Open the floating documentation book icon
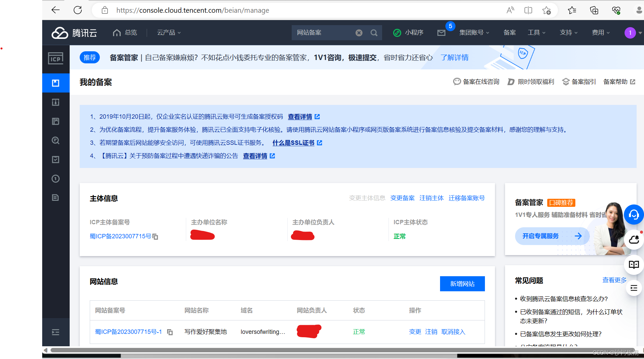This screenshot has width=644, height=359. [x=634, y=265]
